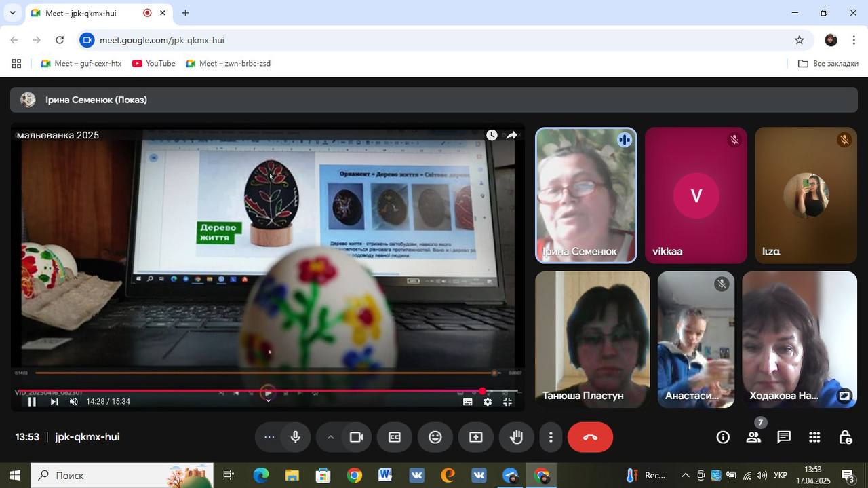Viewport: 868px width, 488px height.
Task: Leave the call with red hang-up button
Action: (590, 438)
